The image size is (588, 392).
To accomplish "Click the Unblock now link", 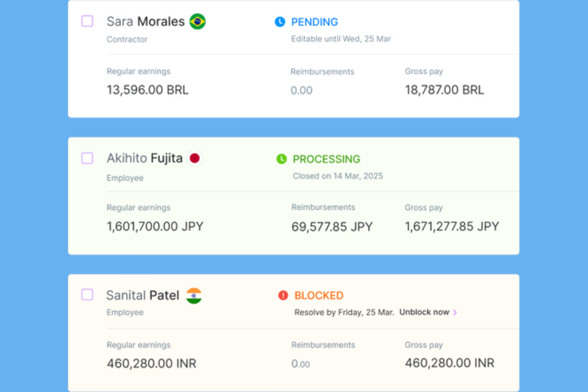I will [x=424, y=312].
